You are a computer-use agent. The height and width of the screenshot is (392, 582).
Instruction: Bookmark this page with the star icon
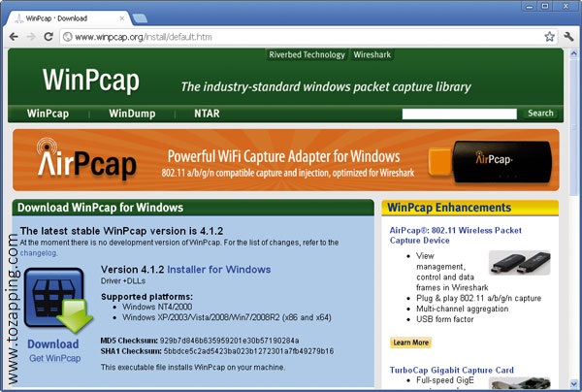point(549,36)
